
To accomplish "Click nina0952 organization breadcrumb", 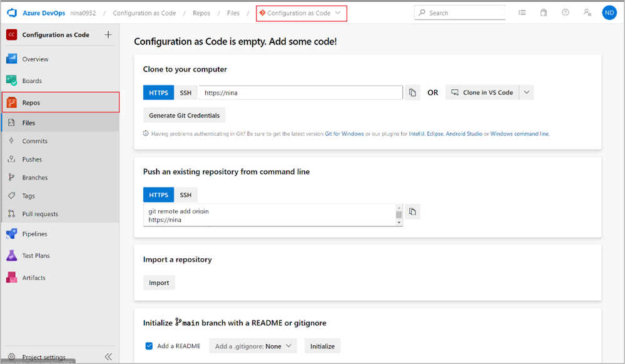I will pos(83,13).
